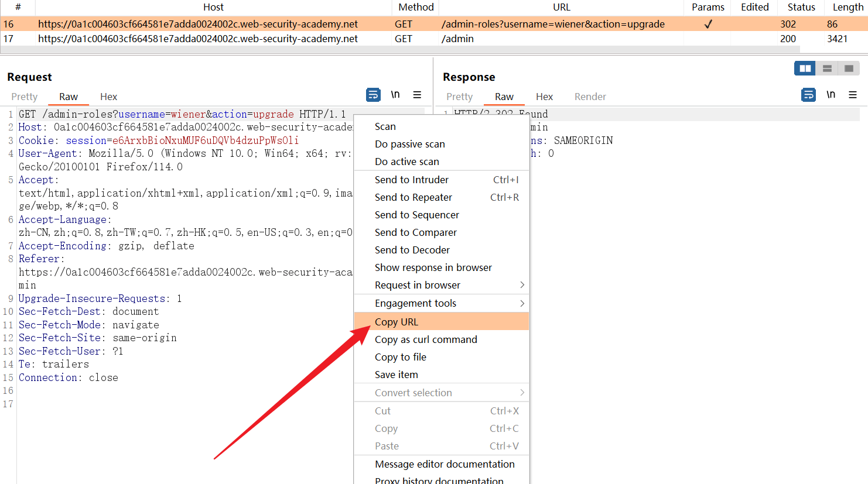
Task: Select top-bottom stacked layout icon
Action: (827, 68)
